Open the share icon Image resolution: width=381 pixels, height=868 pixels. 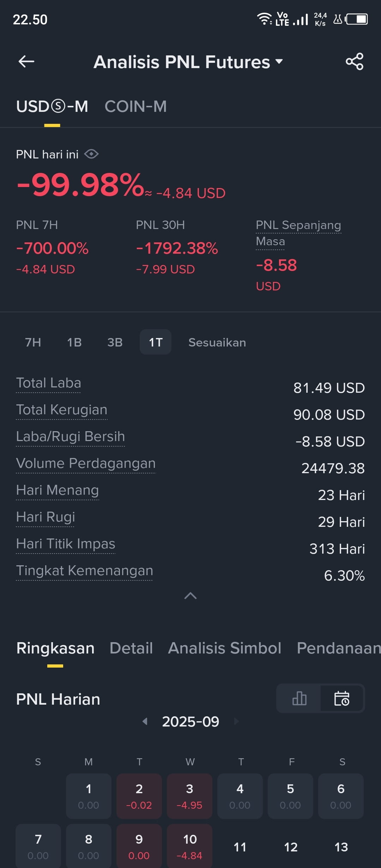coord(355,62)
